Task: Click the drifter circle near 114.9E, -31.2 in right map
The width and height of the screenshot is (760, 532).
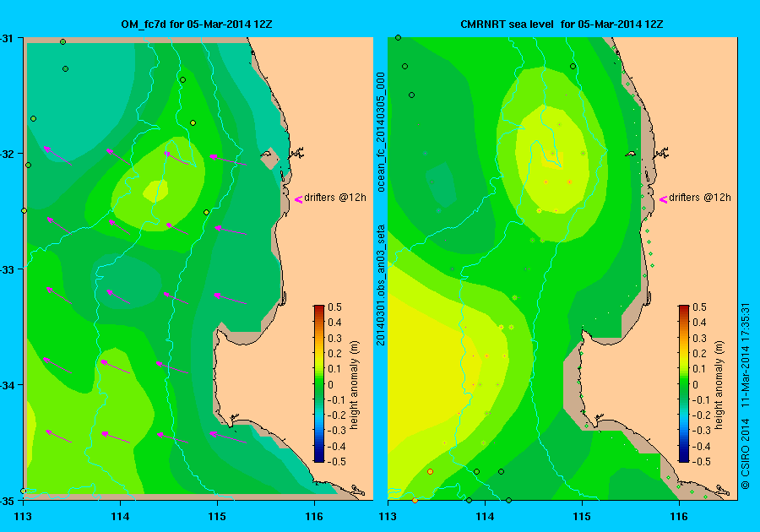Action: click(x=573, y=67)
